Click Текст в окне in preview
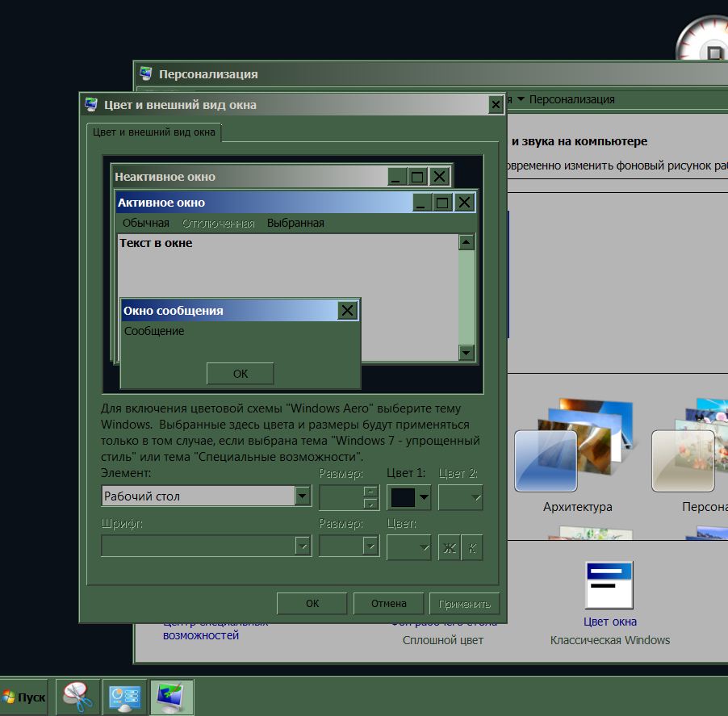 [156, 243]
